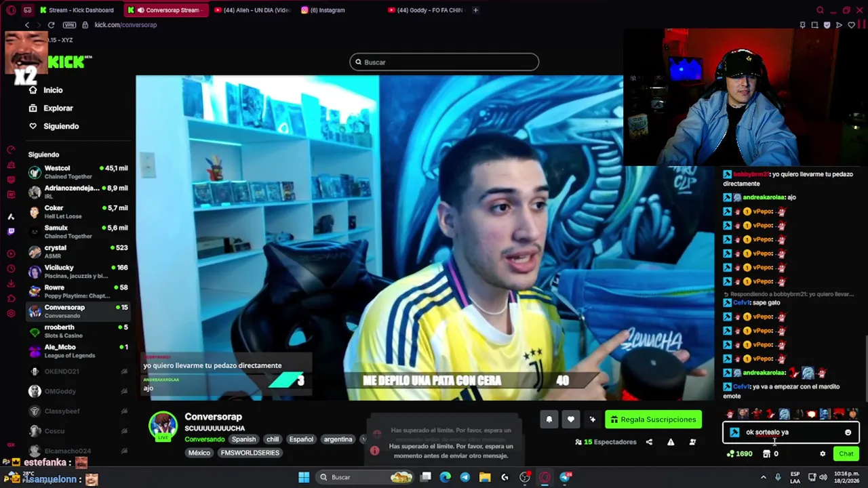Screen dimensions: 868x488
Task: Send message with green Chat button
Action: 846,454
